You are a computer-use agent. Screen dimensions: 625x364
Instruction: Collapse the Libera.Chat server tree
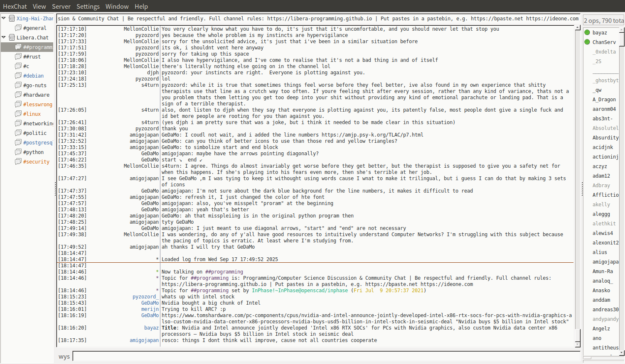point(4,37)
